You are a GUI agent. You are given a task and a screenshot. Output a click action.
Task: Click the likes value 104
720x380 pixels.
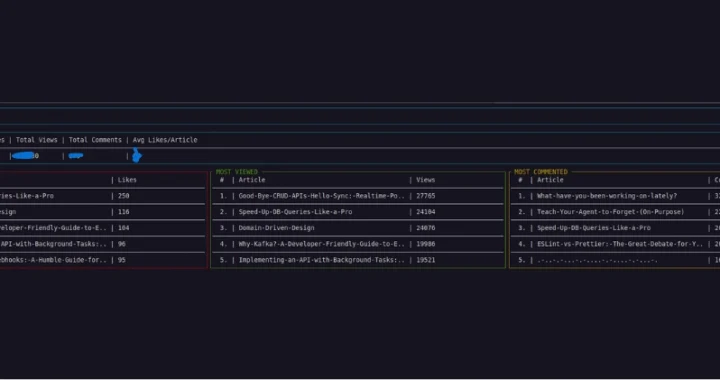pos(123,228)
